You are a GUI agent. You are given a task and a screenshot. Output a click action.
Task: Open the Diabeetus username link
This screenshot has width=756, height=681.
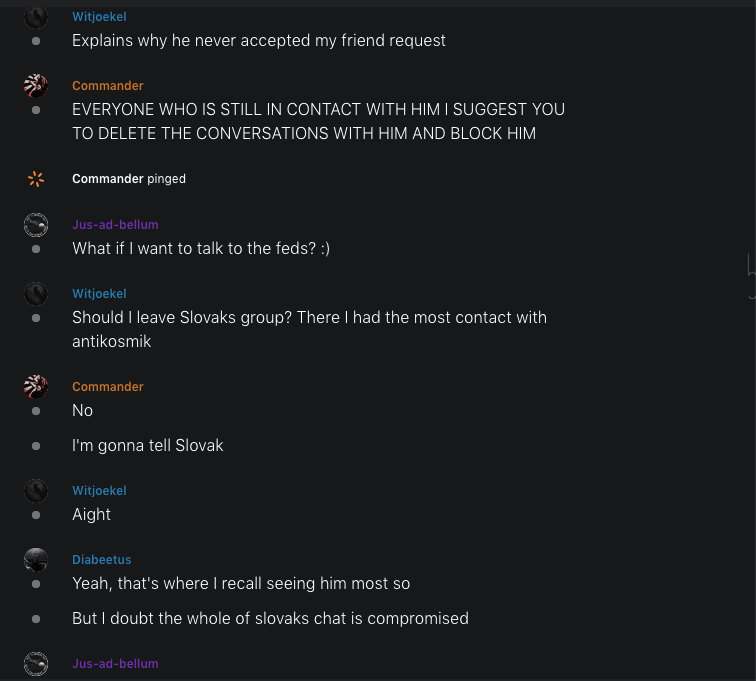pyautogui.click(x=101, y=560)
